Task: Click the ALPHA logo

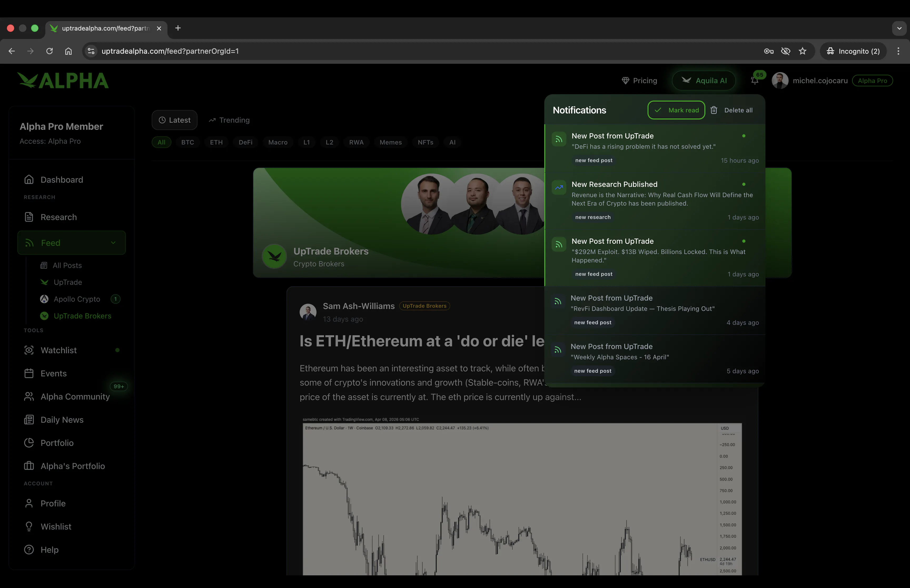Action: coord(63,81)
